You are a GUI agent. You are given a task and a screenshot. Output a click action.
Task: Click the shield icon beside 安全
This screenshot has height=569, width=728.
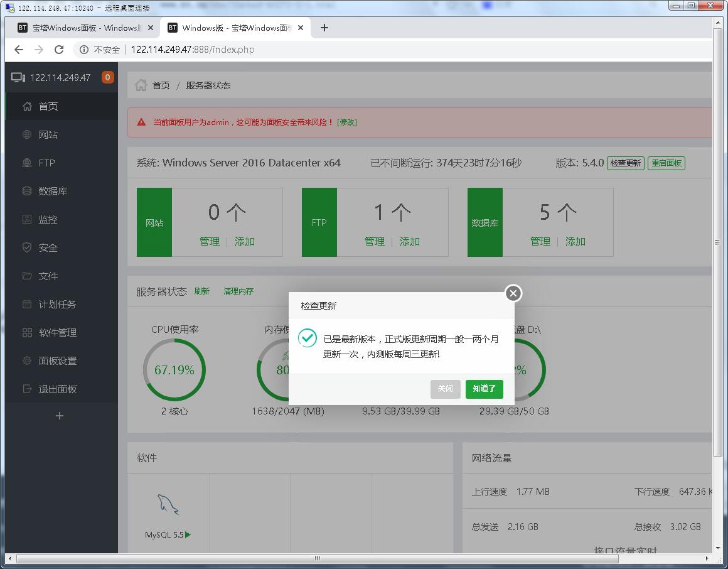[x=27, y=247]
